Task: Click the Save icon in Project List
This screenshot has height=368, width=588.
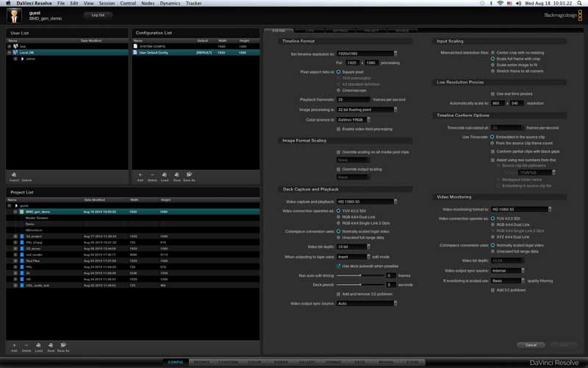Action: [x=51, y=345]
